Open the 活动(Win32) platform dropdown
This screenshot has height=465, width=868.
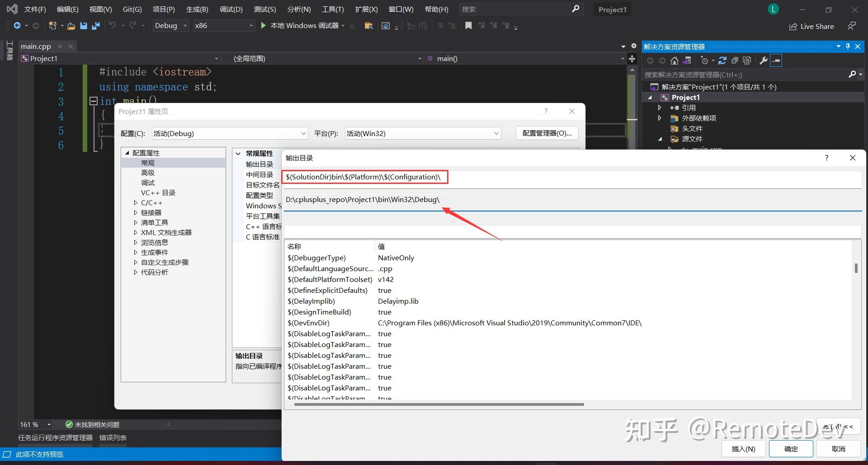tap(496, 133)
